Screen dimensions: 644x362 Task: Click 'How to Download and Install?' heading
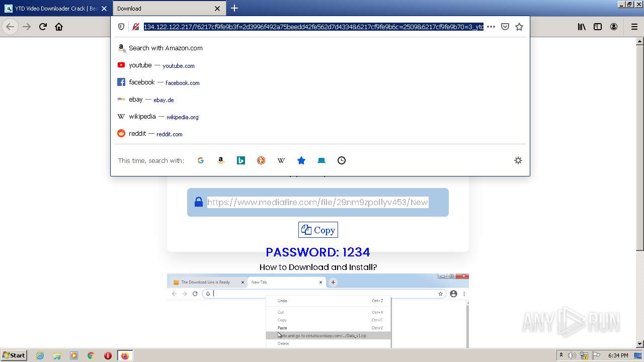(318, 267)
